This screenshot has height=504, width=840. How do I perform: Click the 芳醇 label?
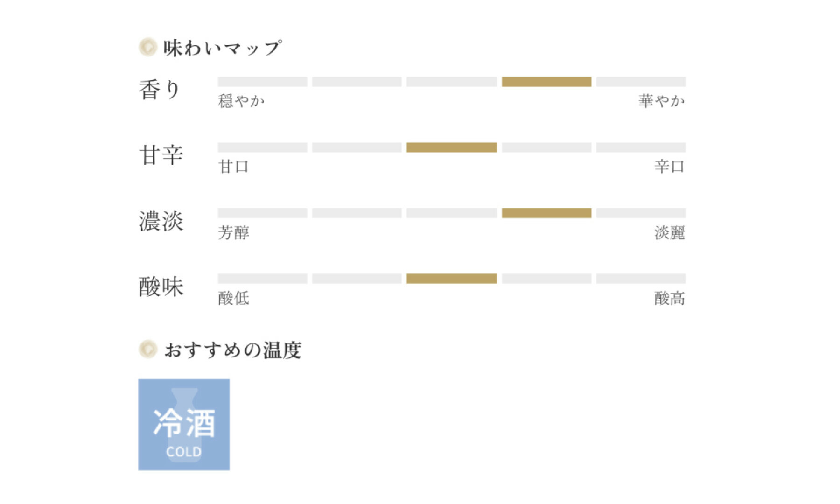234,232
